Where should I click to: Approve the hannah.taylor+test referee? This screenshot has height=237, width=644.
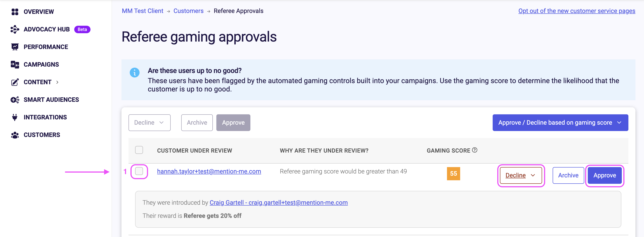tap(604, 175)
